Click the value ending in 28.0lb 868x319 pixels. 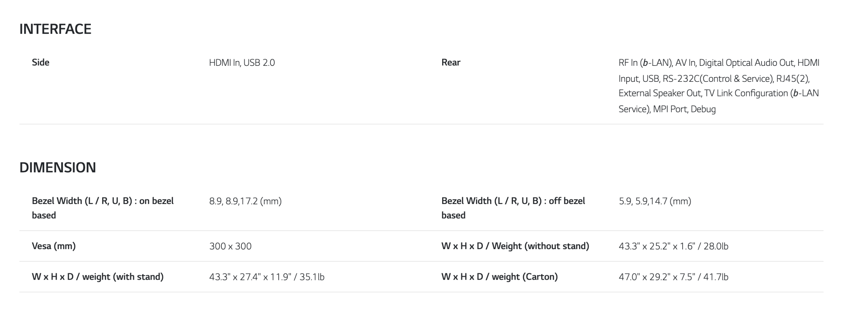coord(673,246)
